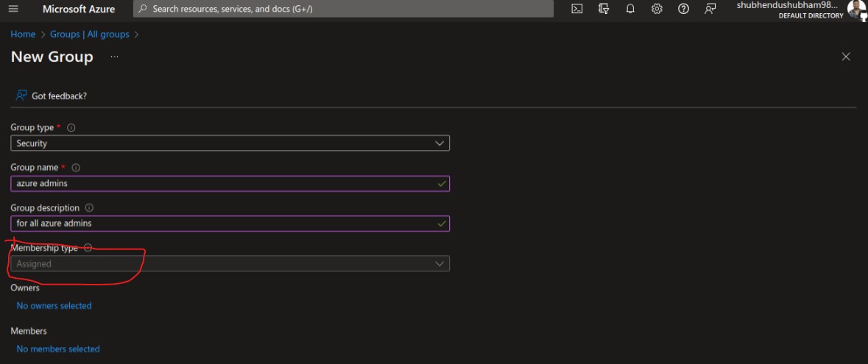The width and height of the screenshot is (868, 364).
Task: Click the Got feedback person icon
Action: (21, 95)
